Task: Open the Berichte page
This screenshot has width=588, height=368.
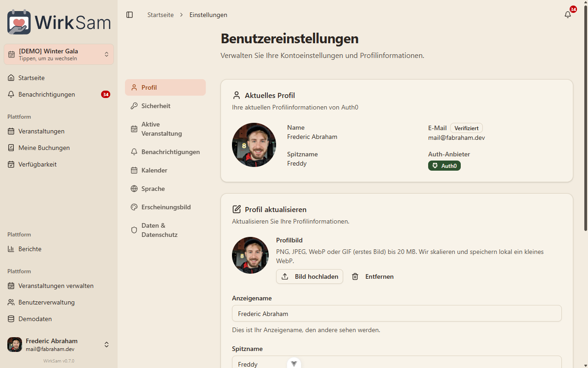Action: click(59, 249)
